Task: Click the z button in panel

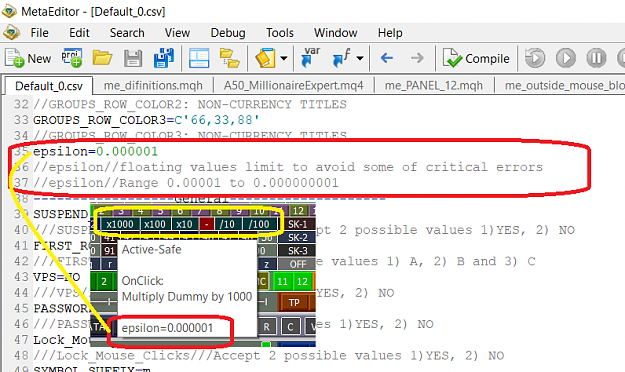Action: pos(266,264)
